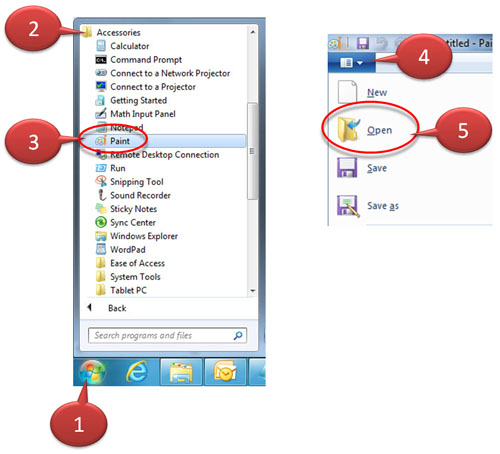Open the Paint file menu dropdown button
This screenshot has height=454, width=500.
352,62
